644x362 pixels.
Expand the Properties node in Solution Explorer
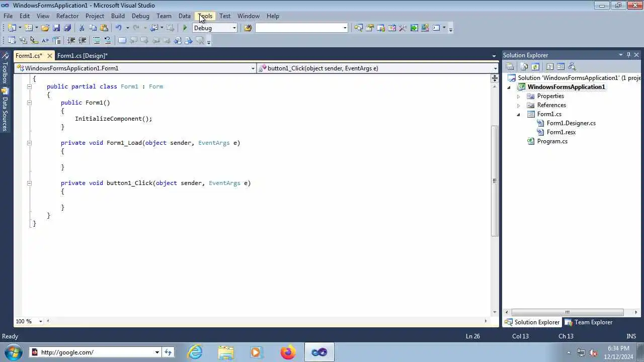point(518,96)
